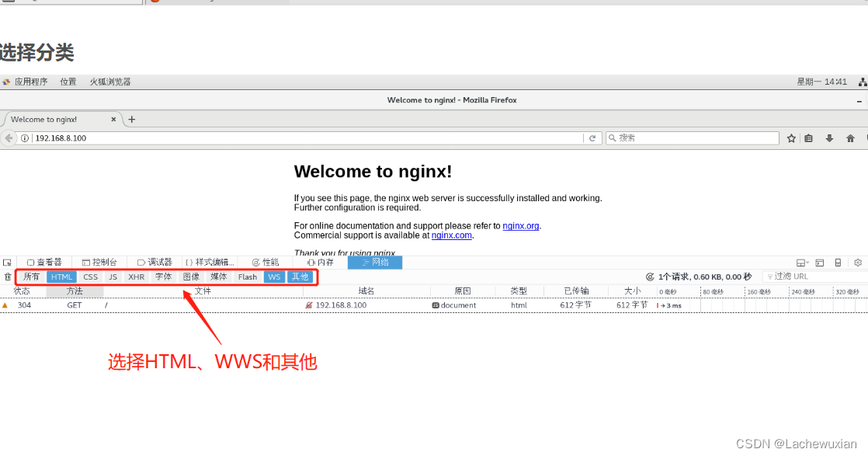Click the network status icon in top panel
Screen dimensions: 868x456
[x=863, y=82]
